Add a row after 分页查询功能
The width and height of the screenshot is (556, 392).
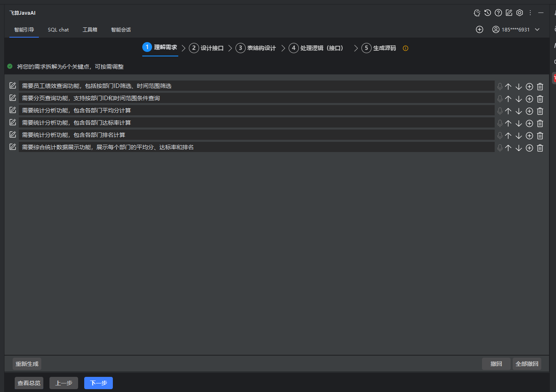pos(529,99)
